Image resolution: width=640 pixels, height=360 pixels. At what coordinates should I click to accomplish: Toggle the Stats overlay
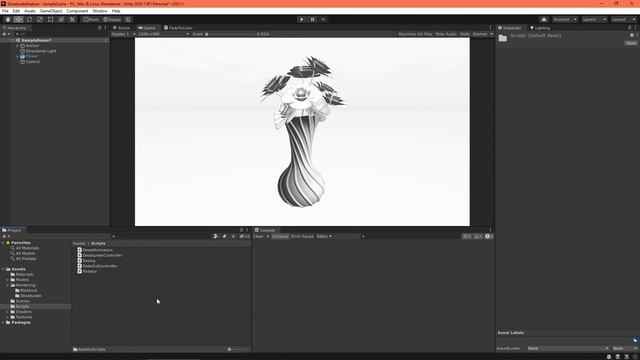[x=464, y=34]
